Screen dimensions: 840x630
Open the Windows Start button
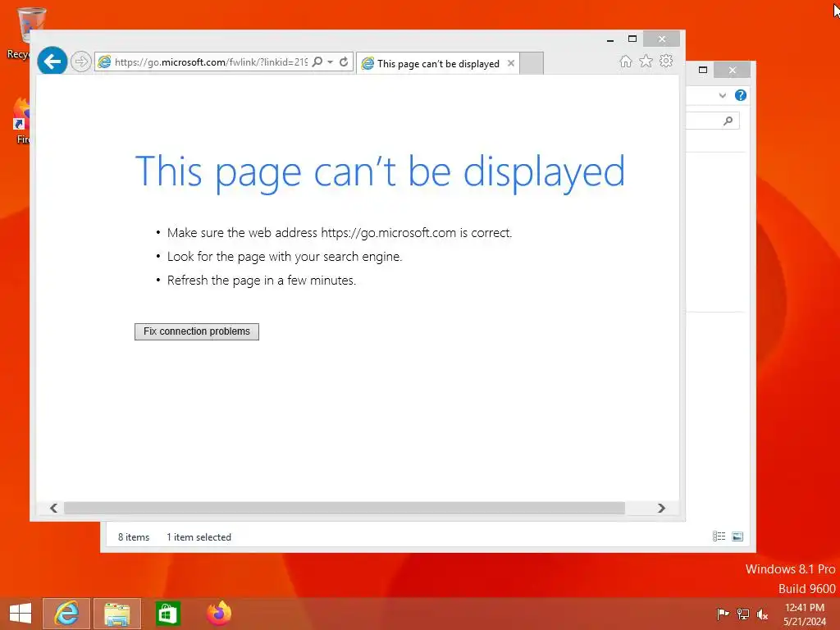pos(21,614)
